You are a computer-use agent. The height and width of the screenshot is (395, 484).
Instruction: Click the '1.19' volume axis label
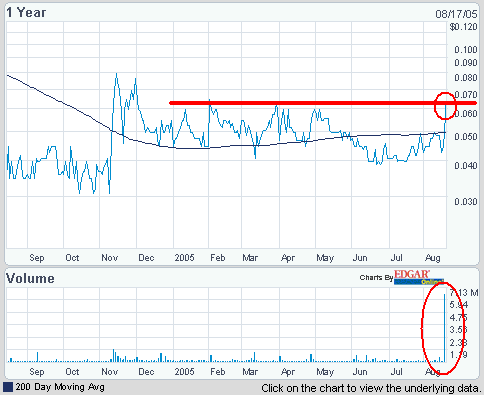458,355
